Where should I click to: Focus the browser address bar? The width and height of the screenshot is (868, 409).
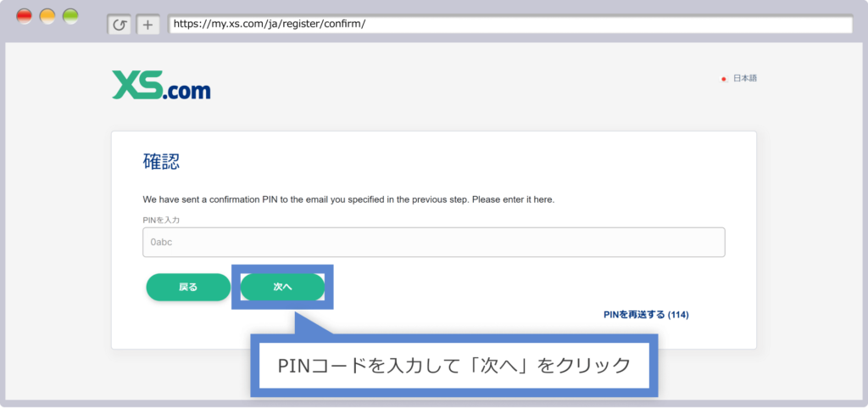click(510, 25)
